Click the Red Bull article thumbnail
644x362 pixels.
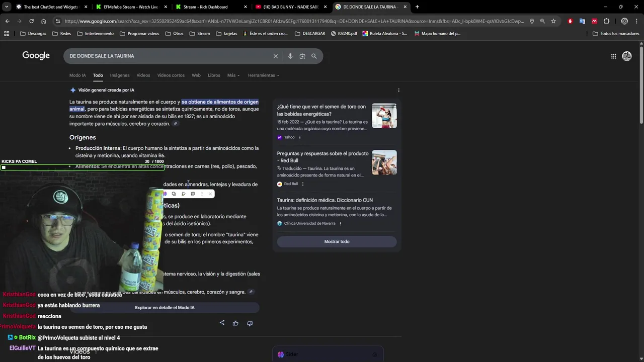(384, 162)
